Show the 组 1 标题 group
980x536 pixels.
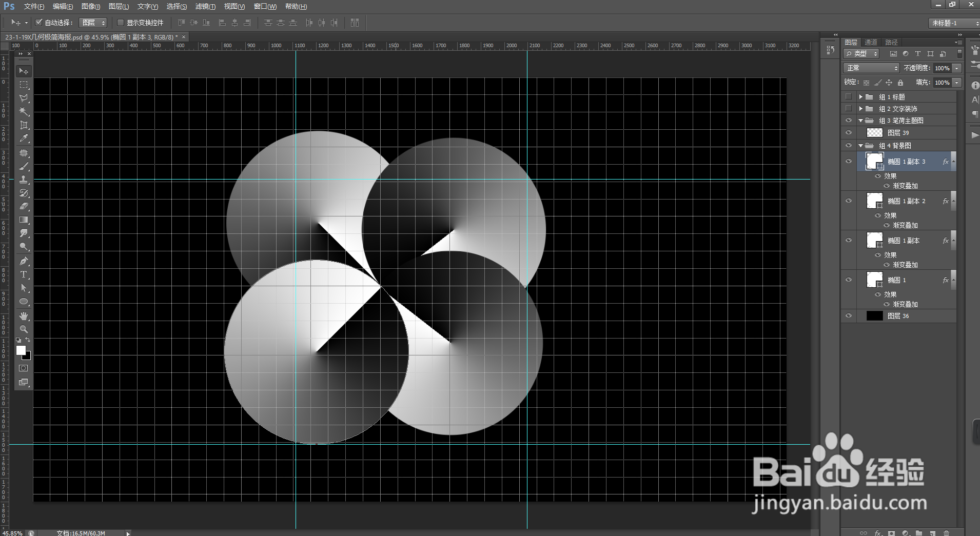(849, 96)
